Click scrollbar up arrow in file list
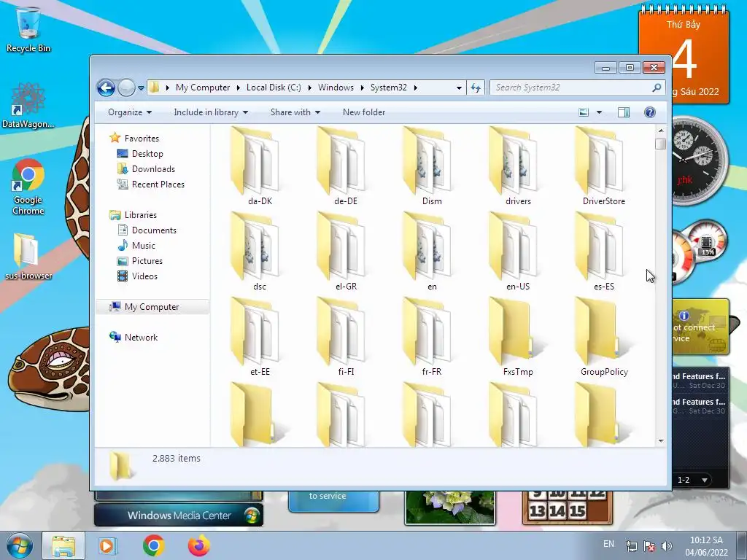The width and height of the screenshot is (747, 560). 661,131
